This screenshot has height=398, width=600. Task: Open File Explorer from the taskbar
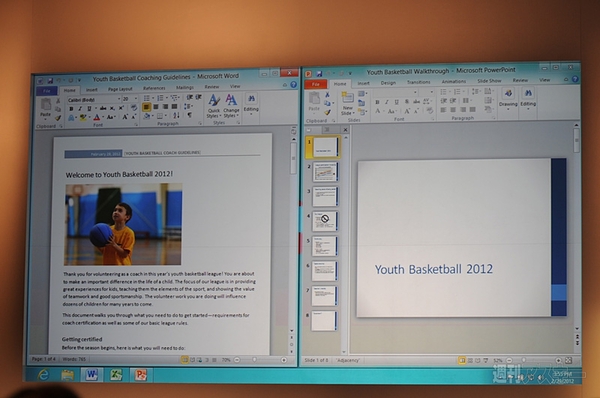coord(67,375)
